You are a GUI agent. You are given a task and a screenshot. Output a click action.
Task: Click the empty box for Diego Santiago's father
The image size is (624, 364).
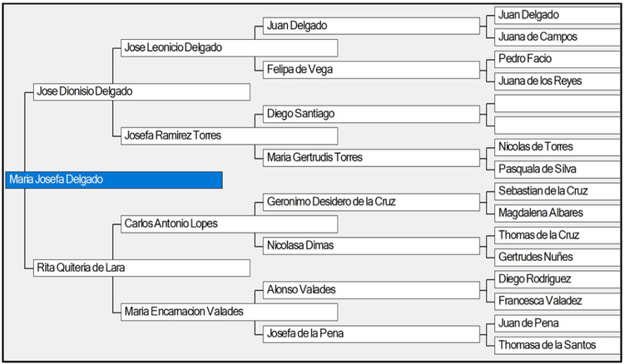(x=558, y=103)
